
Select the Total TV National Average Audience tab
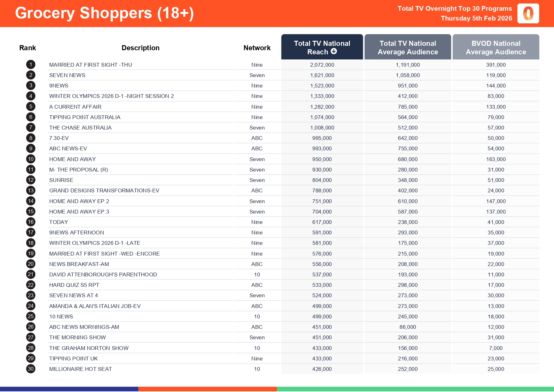[407, 47]
